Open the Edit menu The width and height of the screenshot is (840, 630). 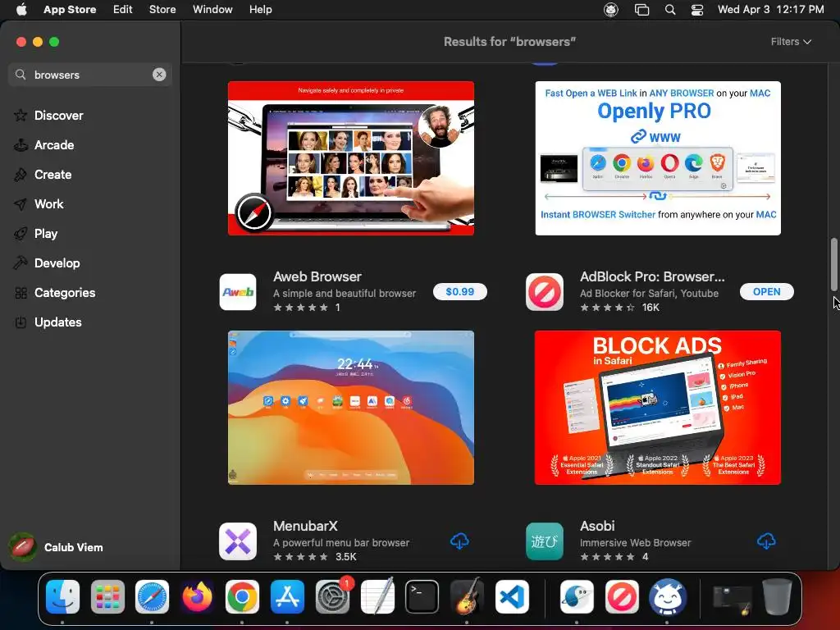122,10
